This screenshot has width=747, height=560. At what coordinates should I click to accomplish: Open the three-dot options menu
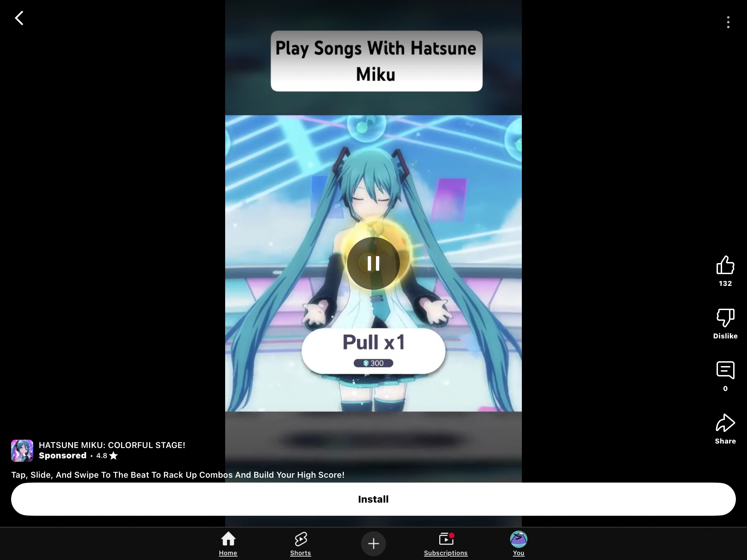click(x=728, y=22)
